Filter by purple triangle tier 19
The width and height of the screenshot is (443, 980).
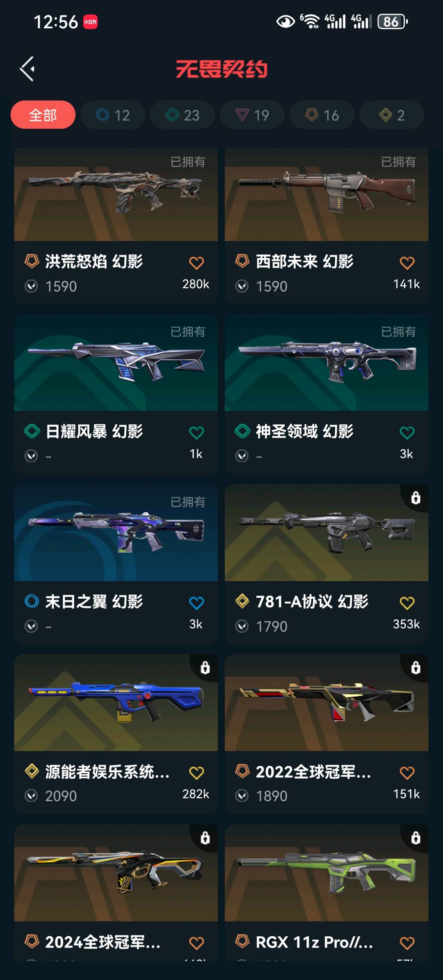(252, 115)
